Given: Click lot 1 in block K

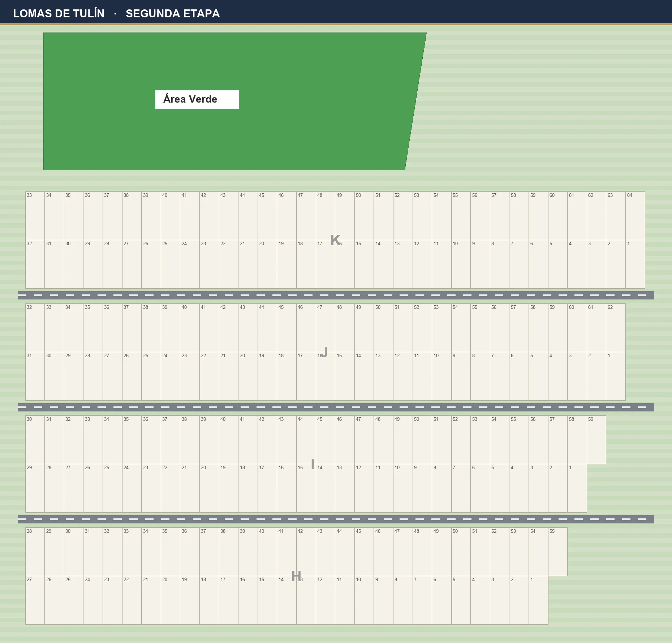Looking at the screenshot, I should (635, 264).
